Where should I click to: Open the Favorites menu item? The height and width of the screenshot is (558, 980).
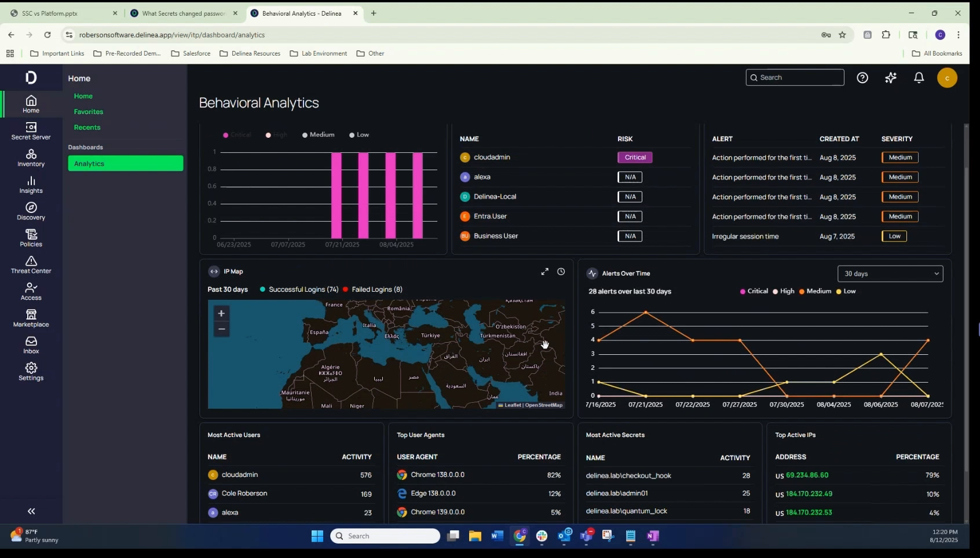pos(89,111)
